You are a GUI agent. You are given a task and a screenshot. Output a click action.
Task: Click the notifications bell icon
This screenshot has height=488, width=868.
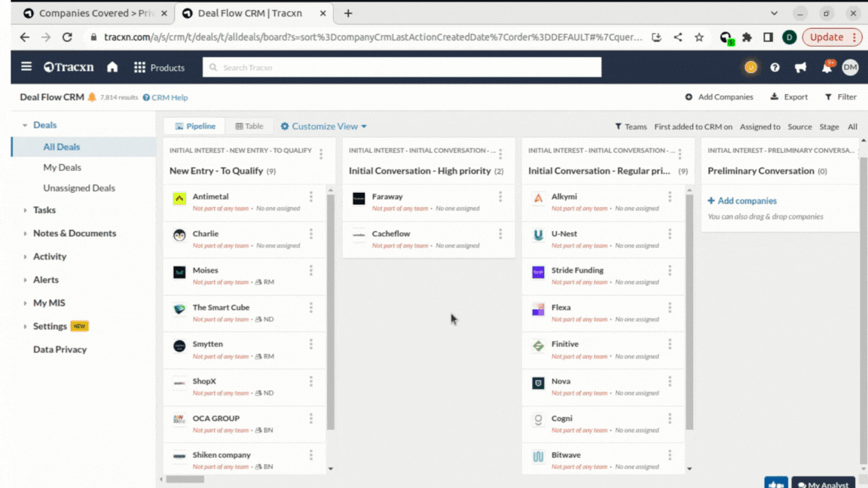point(827,68)
